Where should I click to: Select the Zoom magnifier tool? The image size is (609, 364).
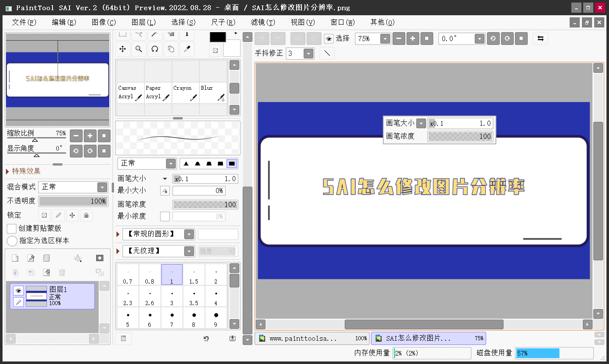(138, 49)
